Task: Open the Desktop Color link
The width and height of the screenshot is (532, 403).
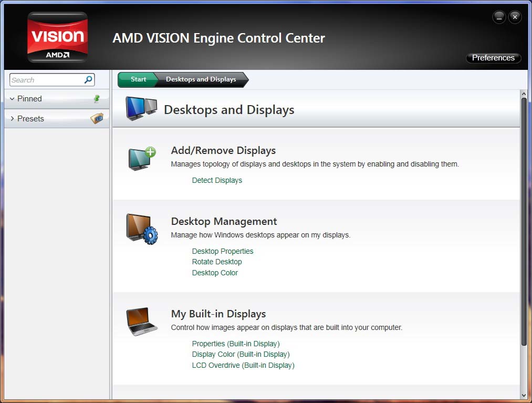Action: point(215,273)
